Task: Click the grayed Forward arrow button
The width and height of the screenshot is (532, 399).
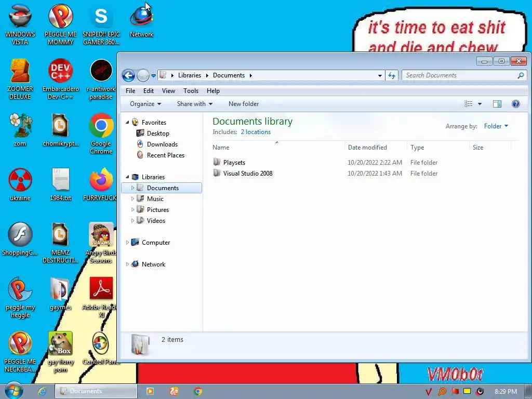Action: (143, 75)
